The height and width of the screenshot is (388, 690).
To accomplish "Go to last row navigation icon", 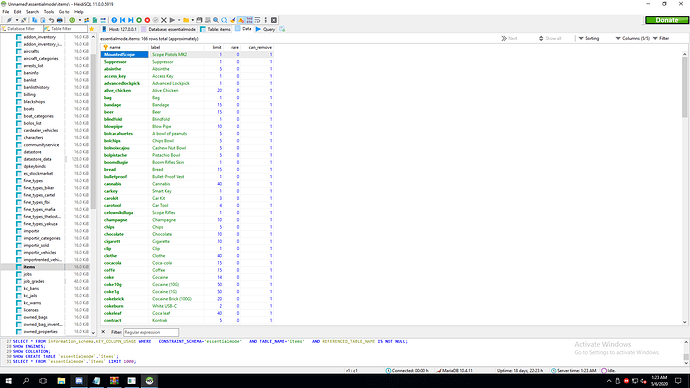I will 131,20.
